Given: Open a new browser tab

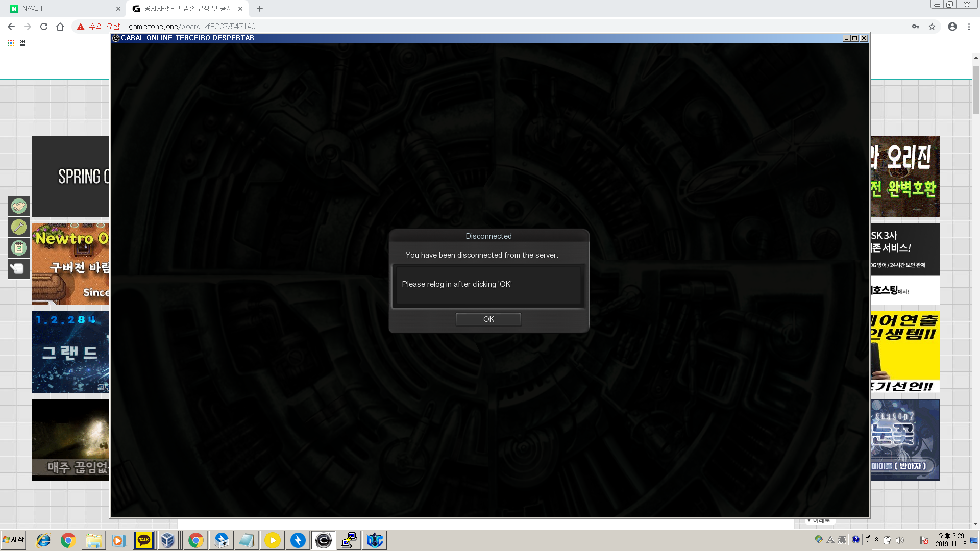Looking at the screenshot, I should coord(260,9).
